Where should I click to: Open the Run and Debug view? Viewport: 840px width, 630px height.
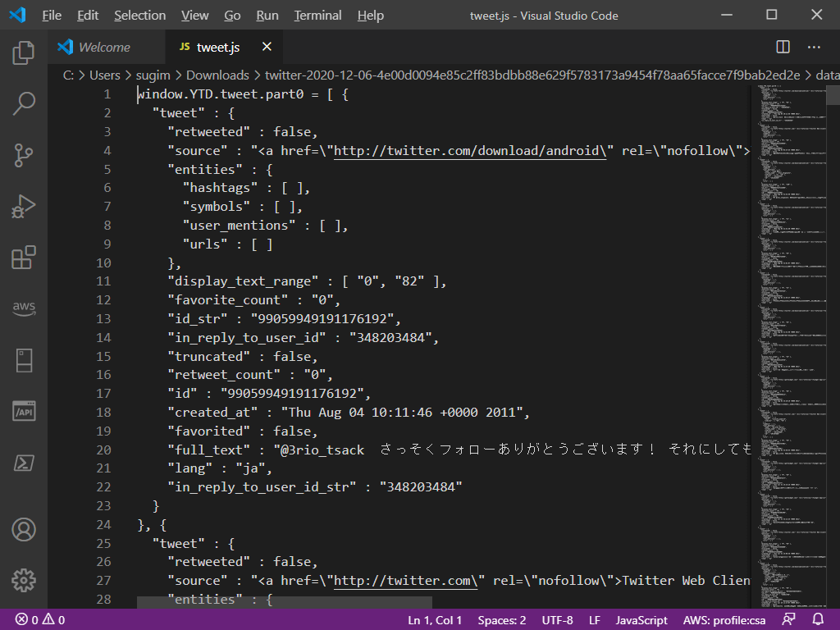click(24, 206)
